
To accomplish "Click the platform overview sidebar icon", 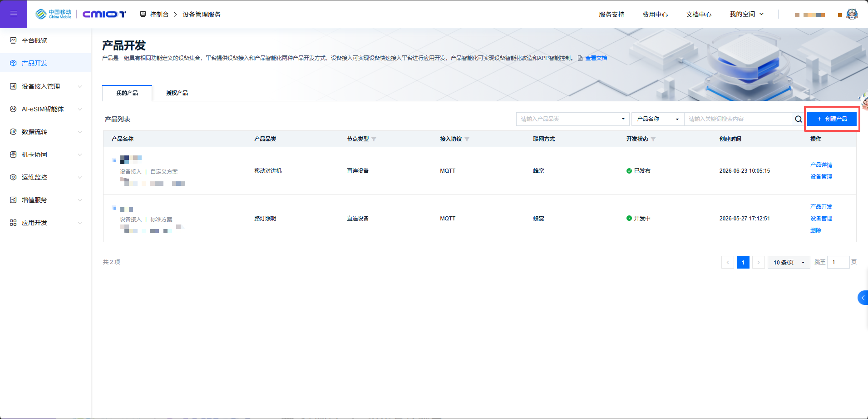I will (13, 40).
